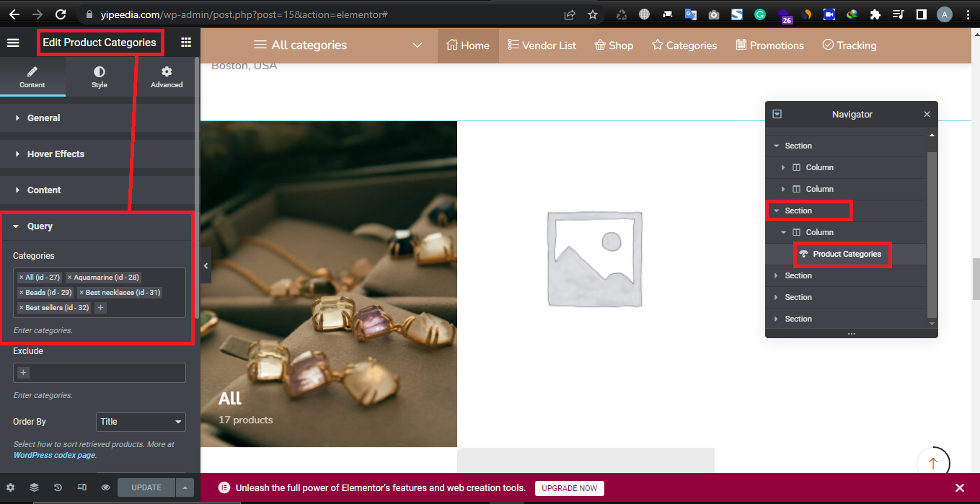Reload the browser page
This screenshot has height=504, width=980.
61,14
